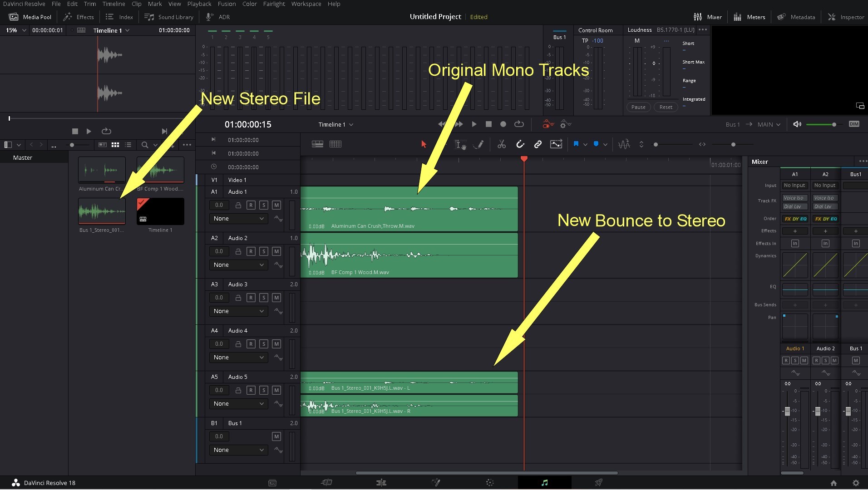
Task: Open Audio 2 None dropdown
Action: 238,265
